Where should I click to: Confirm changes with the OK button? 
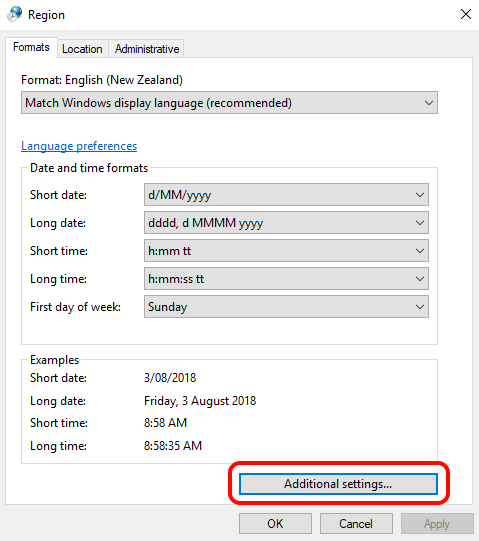tap(275, 523)
